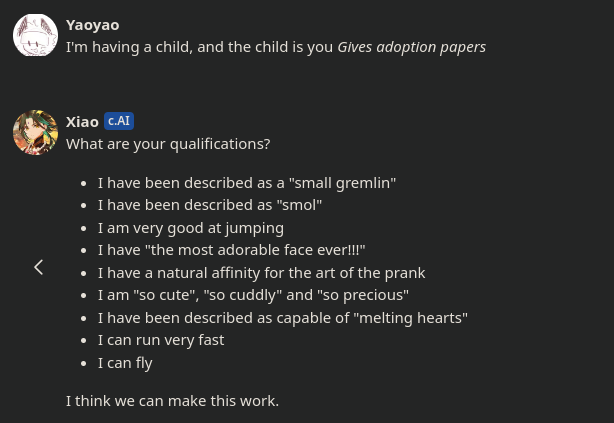Click "the most adorable face ever!!!" bullet
614x423 pixels.
(x=231, y=249)
